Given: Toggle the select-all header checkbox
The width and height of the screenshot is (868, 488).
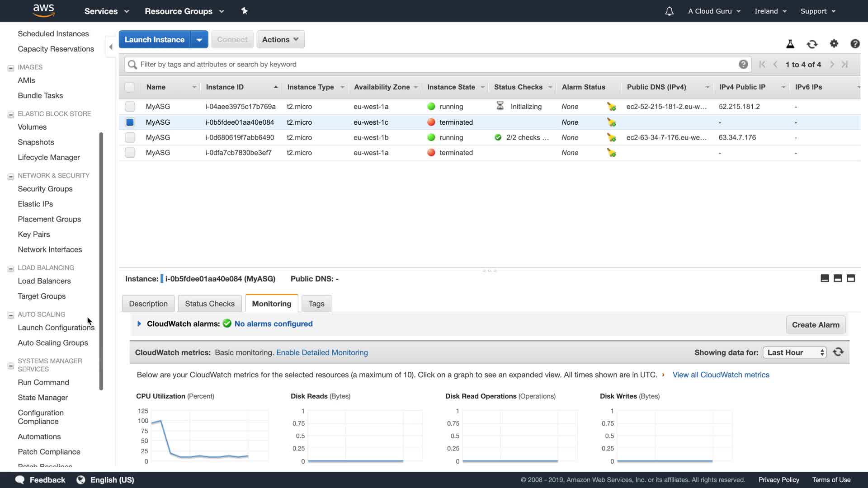Looking at the screenshot, I should 129,87.
